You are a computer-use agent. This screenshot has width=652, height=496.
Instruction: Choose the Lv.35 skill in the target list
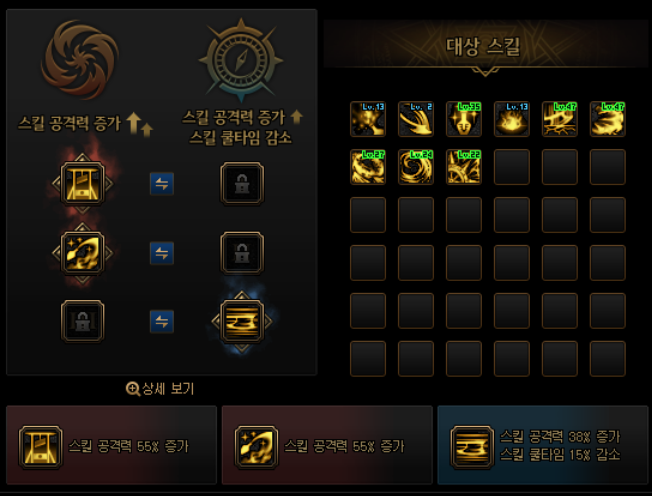point(464,119)
